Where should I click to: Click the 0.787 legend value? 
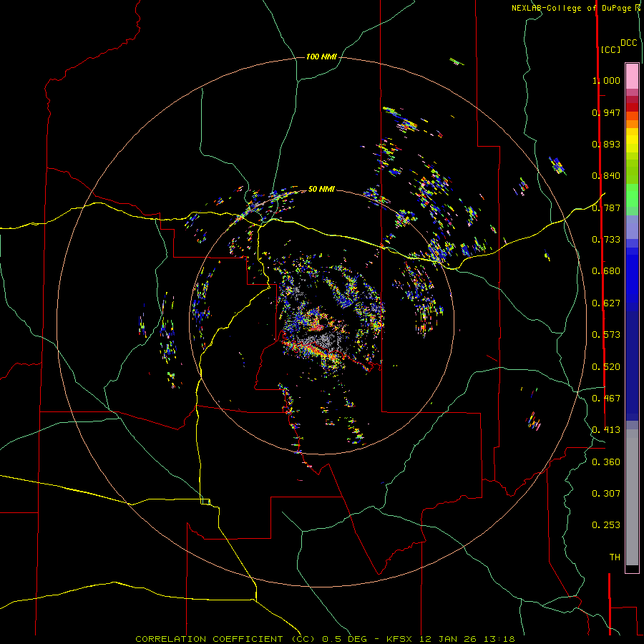pyautogui.click(x=606, y=208)
